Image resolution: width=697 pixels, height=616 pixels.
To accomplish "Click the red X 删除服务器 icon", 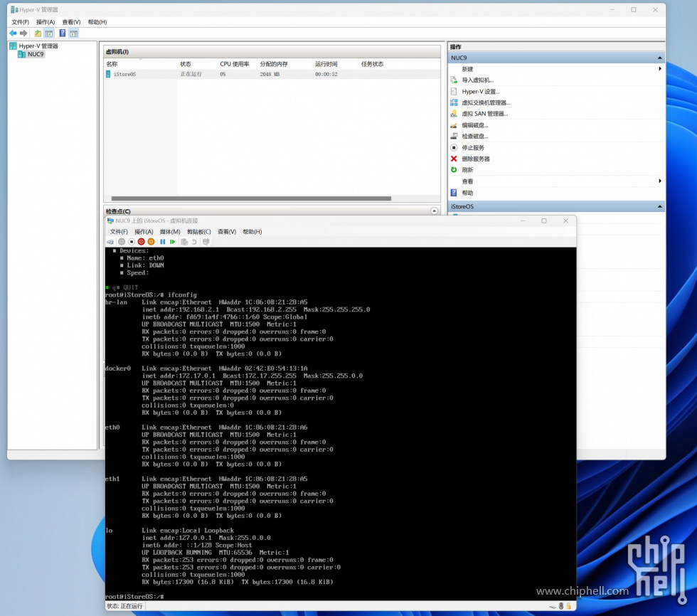I will click(454, 159).
